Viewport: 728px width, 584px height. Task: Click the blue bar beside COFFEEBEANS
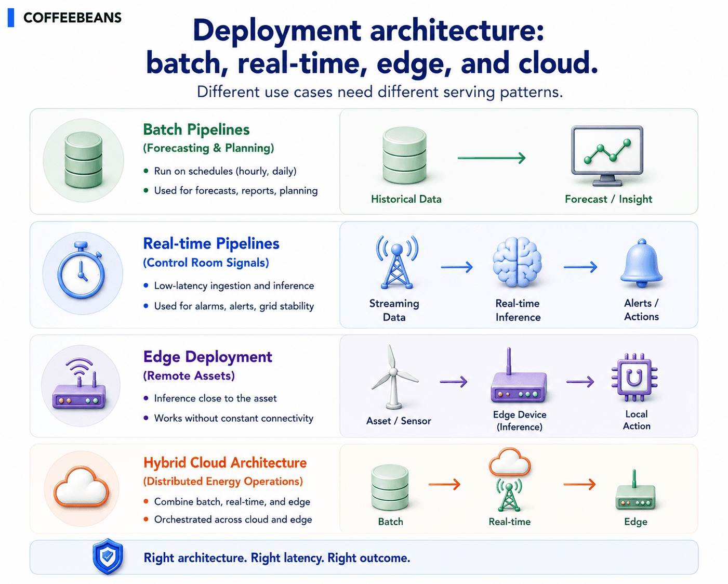pos(11,17)
